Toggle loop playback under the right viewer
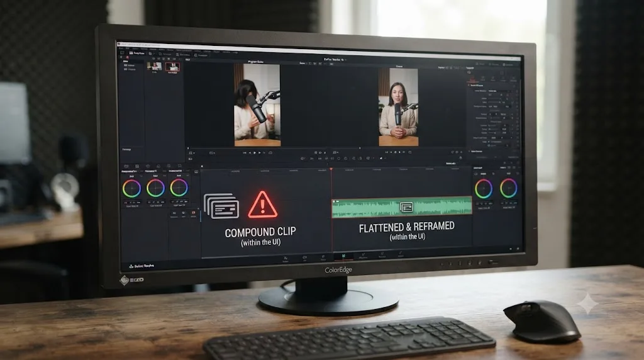The width and height of the screenshot is (644, 360). click(x=410, y=152)
